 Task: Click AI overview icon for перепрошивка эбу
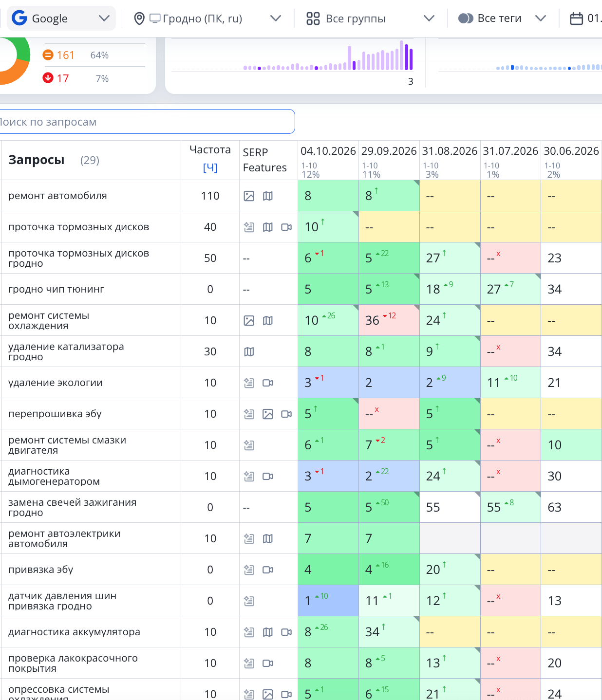(x=249, y=414)
